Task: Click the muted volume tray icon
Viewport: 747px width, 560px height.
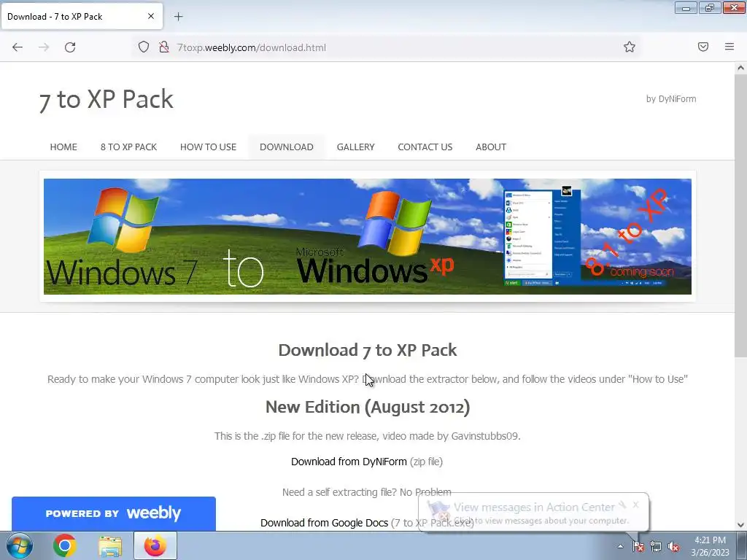Action: [673, 546]
